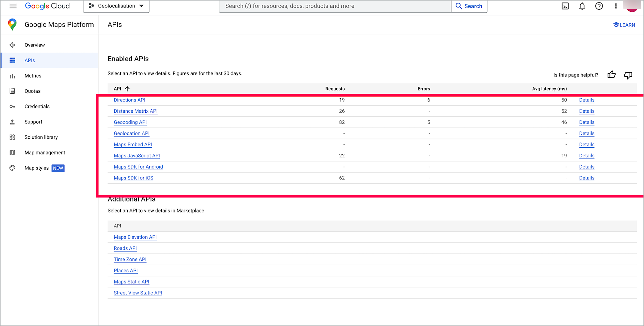Click the Search button

click(x=469, y=6)
